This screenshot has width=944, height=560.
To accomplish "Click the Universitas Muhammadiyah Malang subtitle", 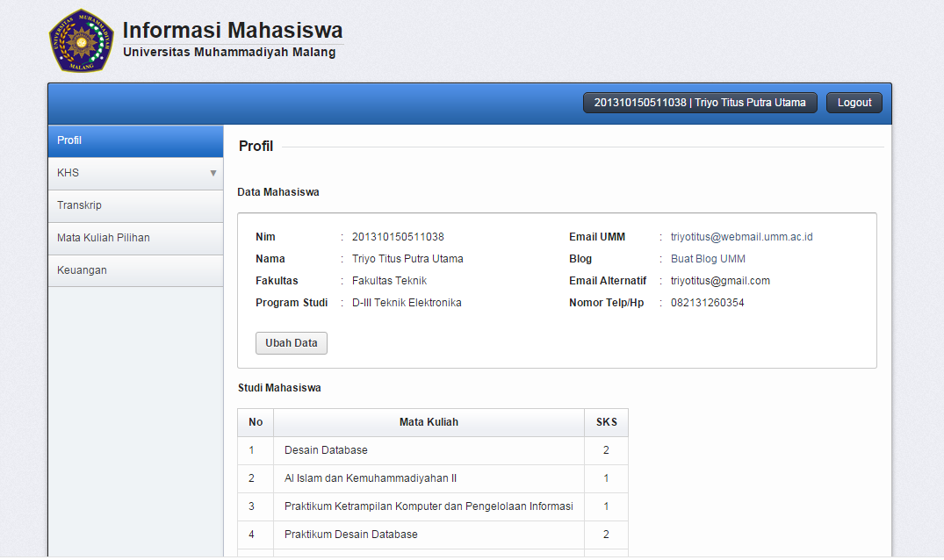I will click(x=229, y=53).
